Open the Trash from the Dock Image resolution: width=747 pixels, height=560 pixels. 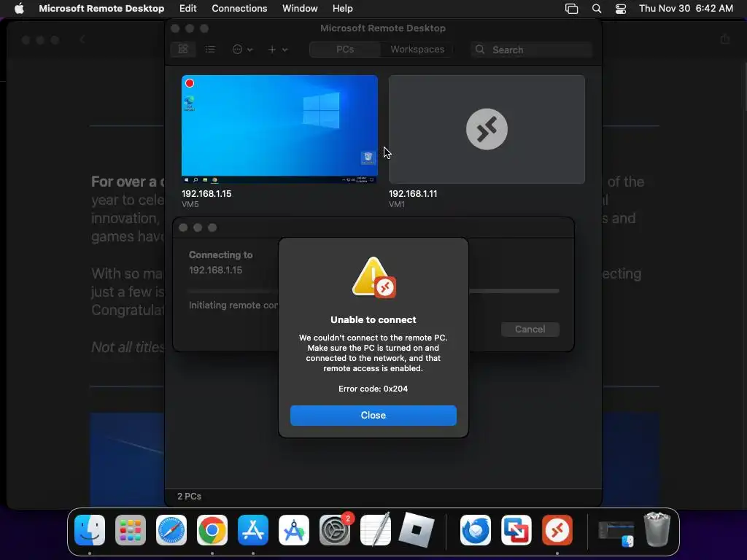point(657,529)
